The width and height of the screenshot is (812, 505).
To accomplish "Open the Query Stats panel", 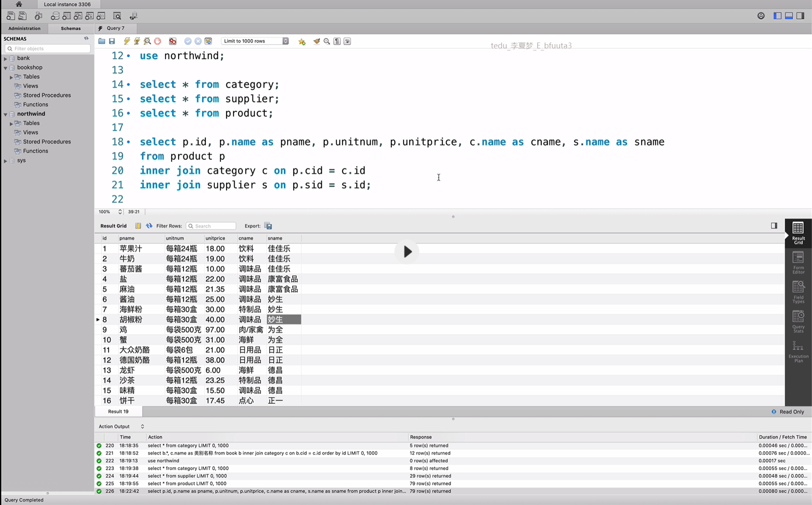I will click(798, 322).
